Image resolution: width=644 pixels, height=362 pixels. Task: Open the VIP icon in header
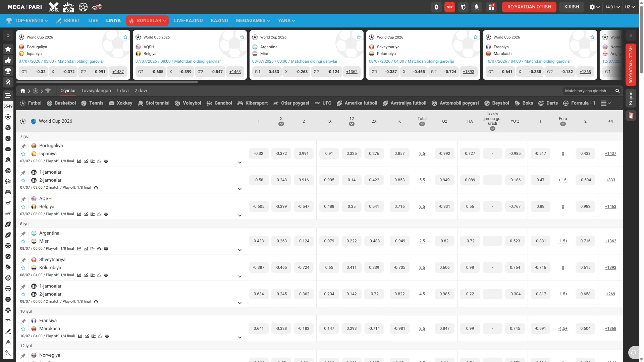tap(450, 7)
